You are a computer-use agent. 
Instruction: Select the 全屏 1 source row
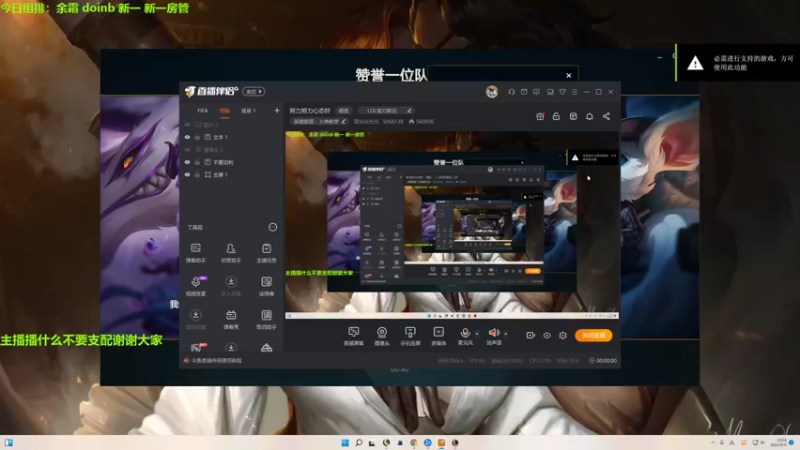232,174
